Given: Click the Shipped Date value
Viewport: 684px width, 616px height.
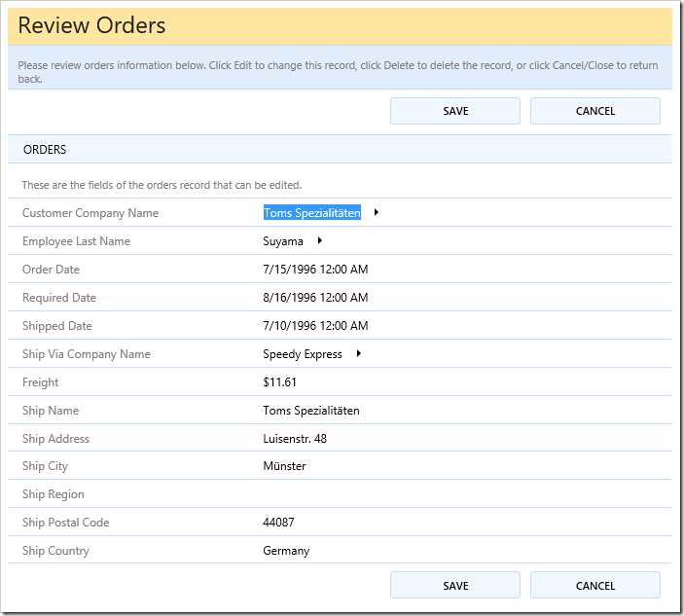Looking at the screenshot, I should pos(315,326).
